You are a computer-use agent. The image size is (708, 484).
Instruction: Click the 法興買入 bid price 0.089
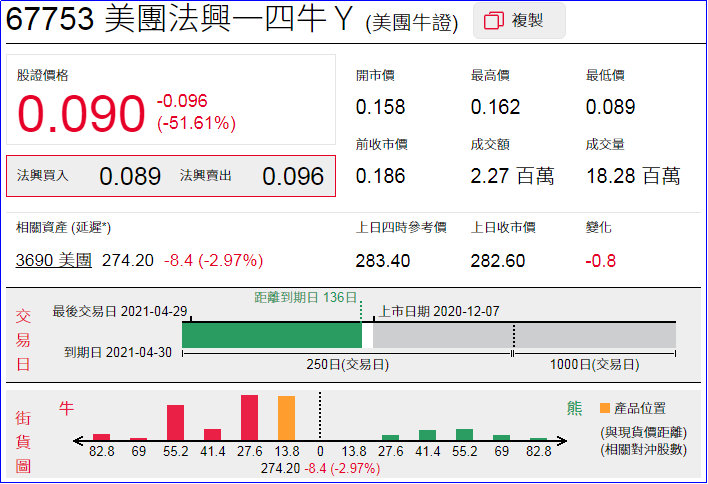click(x=130, y=176)
